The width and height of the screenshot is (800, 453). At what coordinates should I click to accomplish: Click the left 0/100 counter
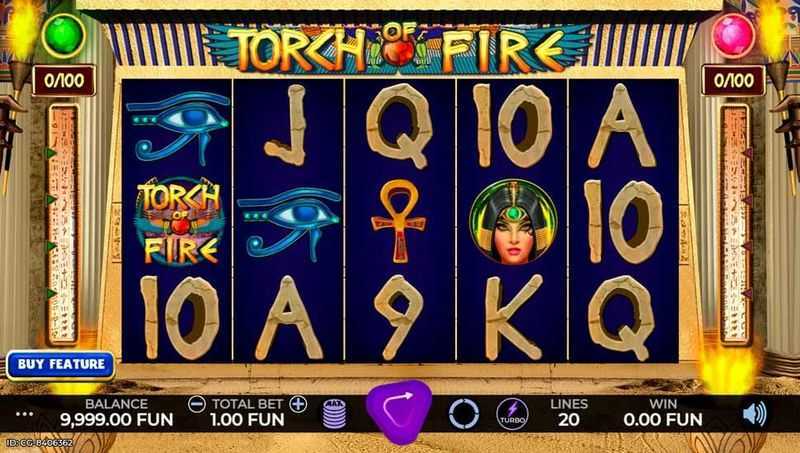(x=64, y=81)
